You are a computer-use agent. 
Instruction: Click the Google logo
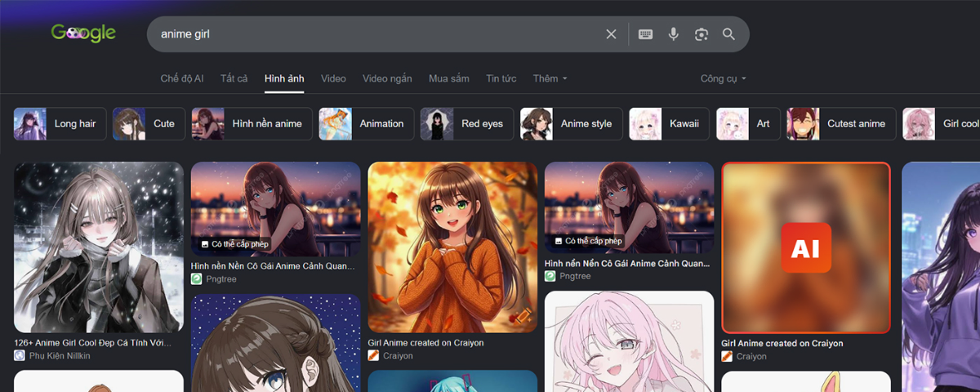pyautogui.click(x=84, y=33)
